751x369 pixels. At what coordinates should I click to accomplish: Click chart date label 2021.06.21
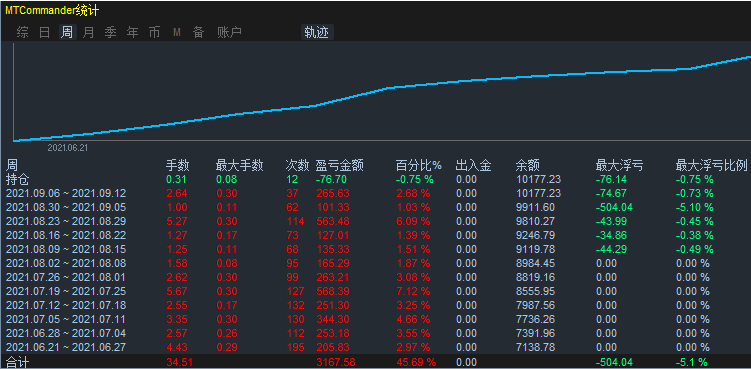pyautogui.click(x=68, y=148)
